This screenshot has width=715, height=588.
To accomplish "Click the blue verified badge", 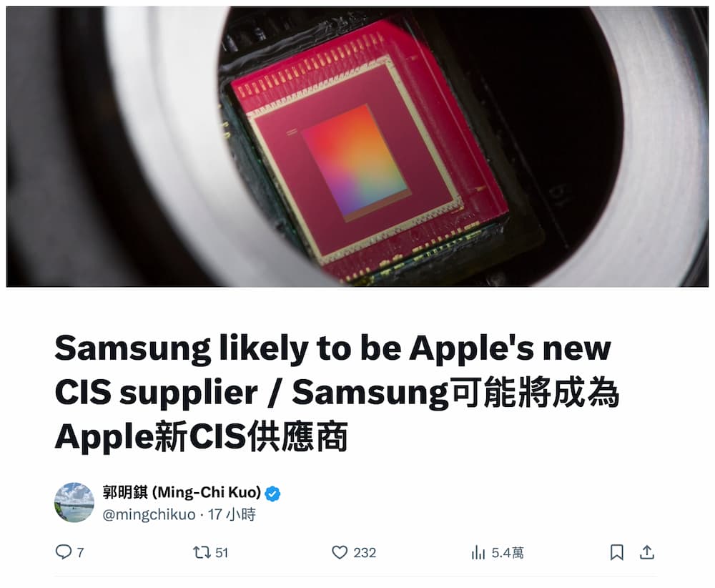I will click(x=272, y=494).
